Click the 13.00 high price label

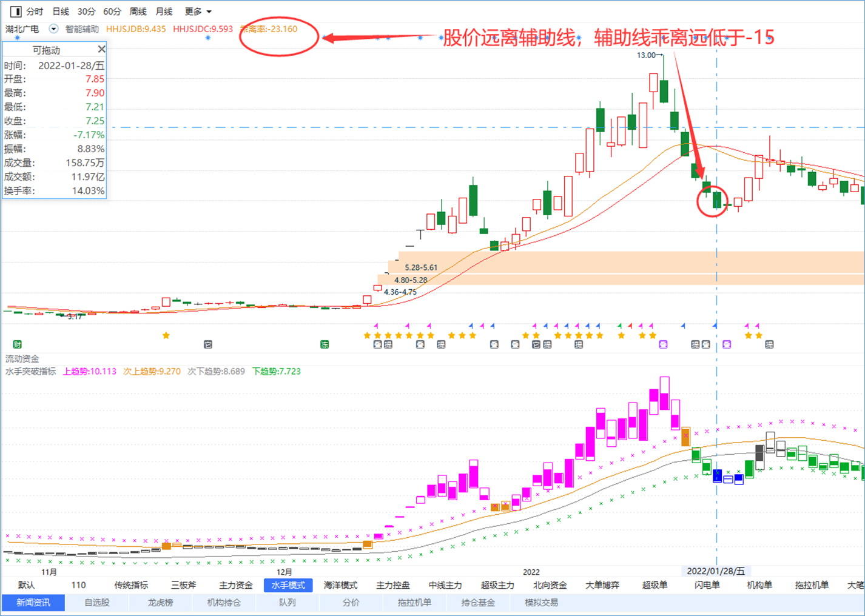click(x=646, y=55)
